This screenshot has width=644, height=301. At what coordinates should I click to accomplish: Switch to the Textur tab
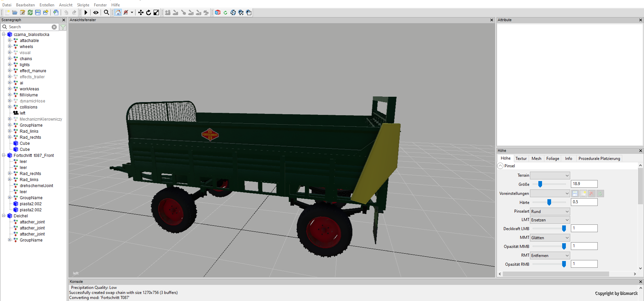[521, 159]
